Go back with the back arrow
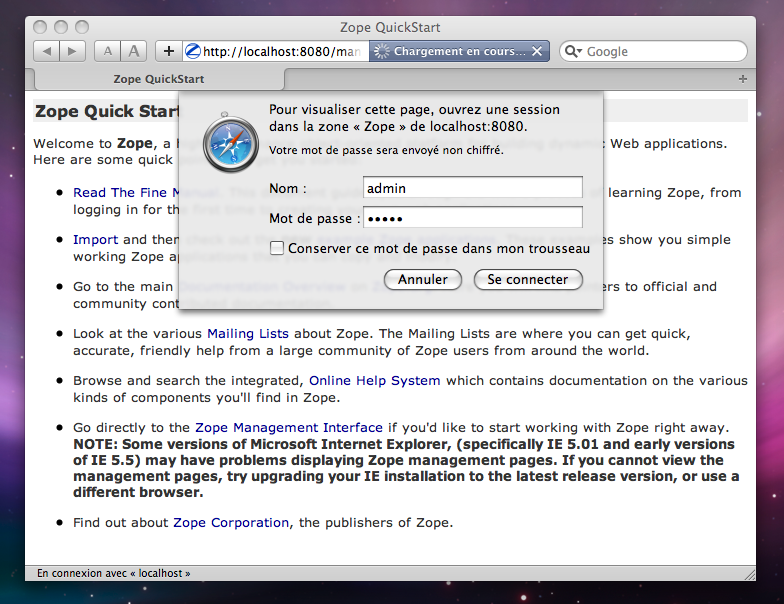Screen dimensions: 784x604 pyautogui.click(x=46, y=51)
